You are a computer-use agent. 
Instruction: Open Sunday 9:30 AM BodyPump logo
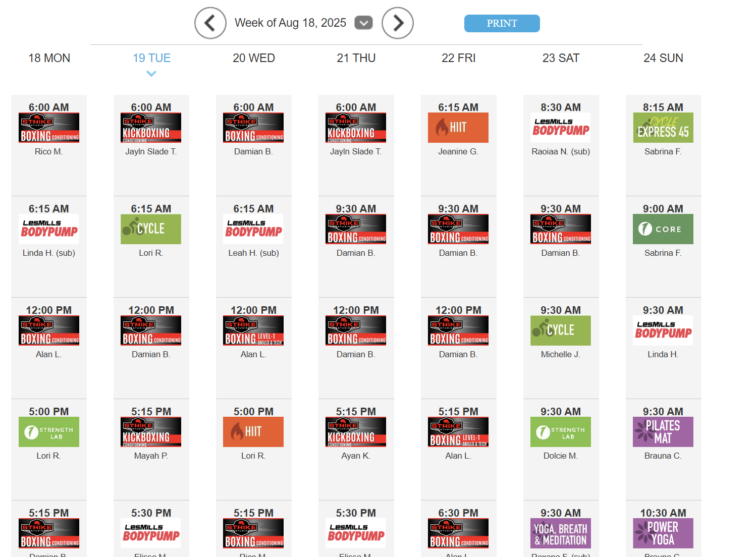click(663, 330)
